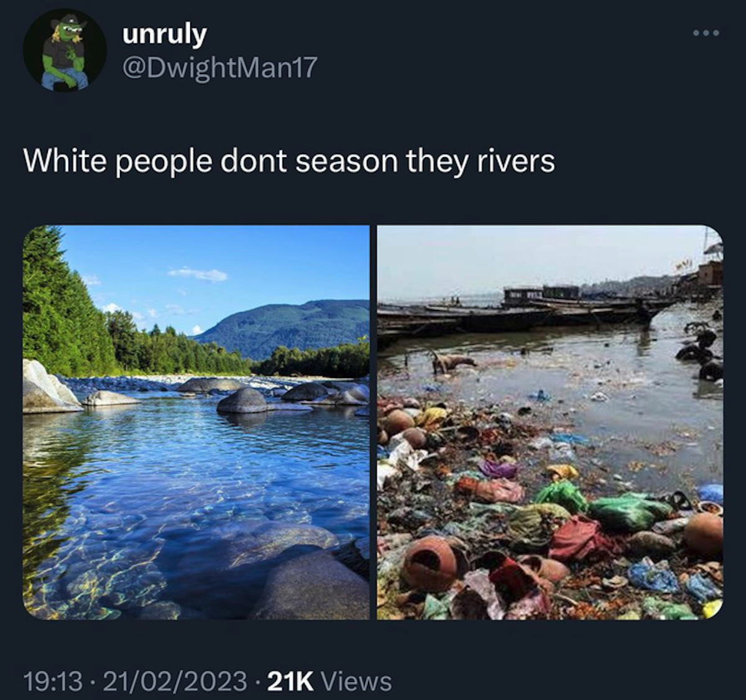
Task: Click the round boulder in the river photo
Action: click(242, 401)
